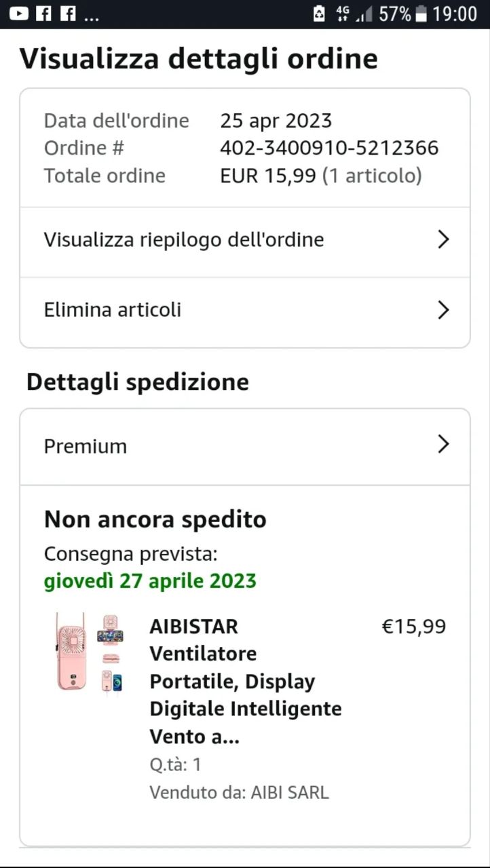Tap the battery saver recycle icon

point(319,14)
